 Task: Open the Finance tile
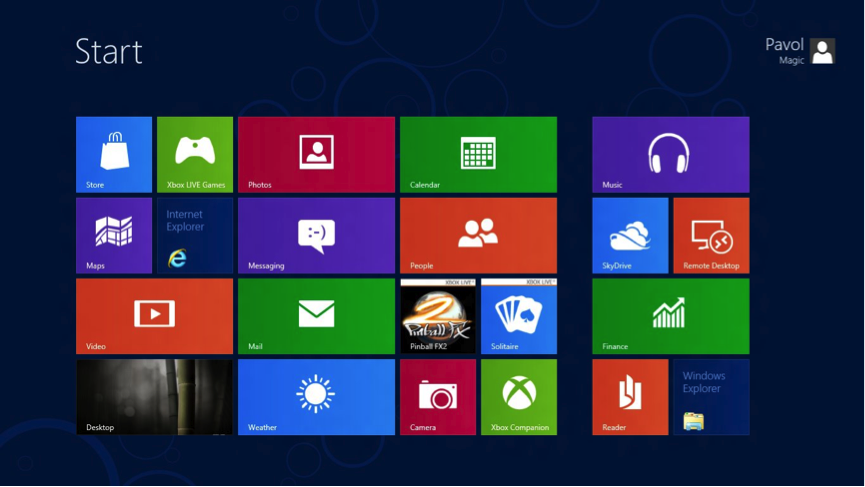coord(670,316)
